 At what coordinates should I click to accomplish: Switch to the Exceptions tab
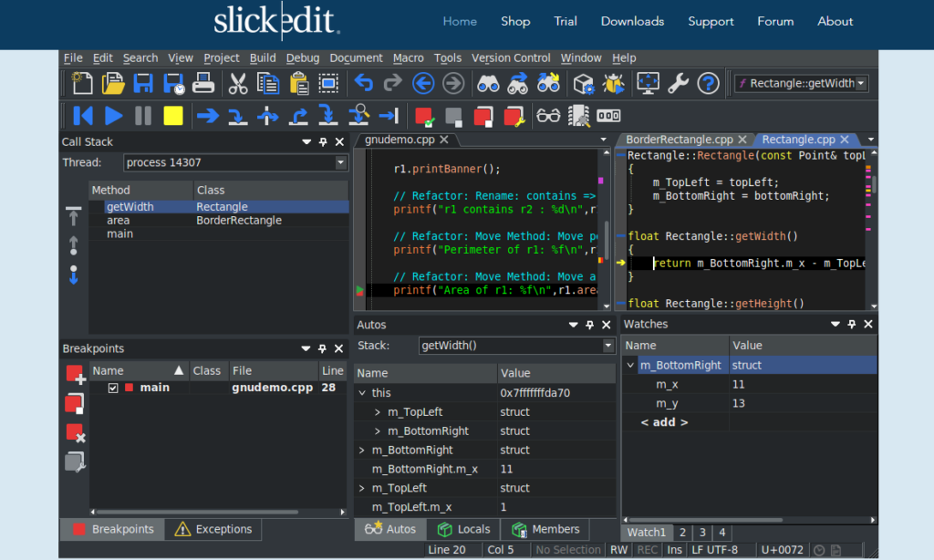click(x=213, y=529)
